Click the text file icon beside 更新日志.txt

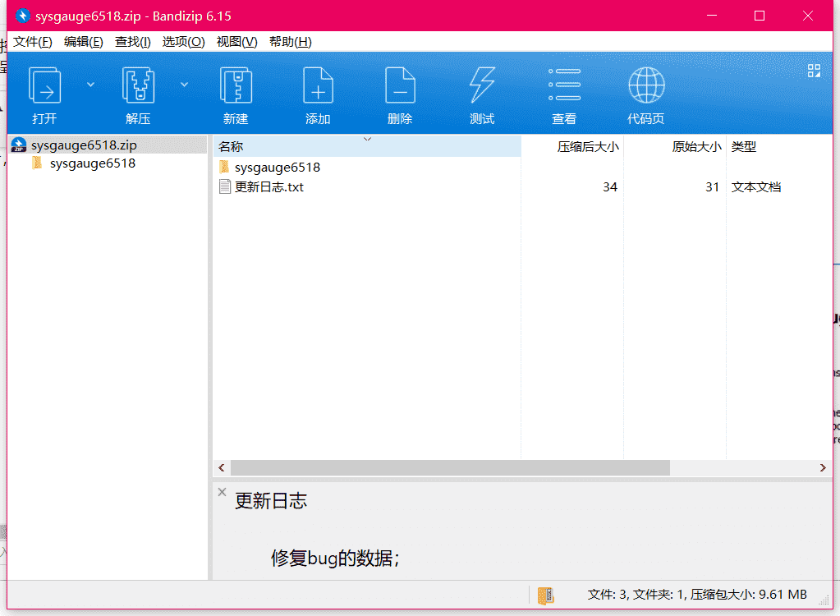[x=225, y=187]
